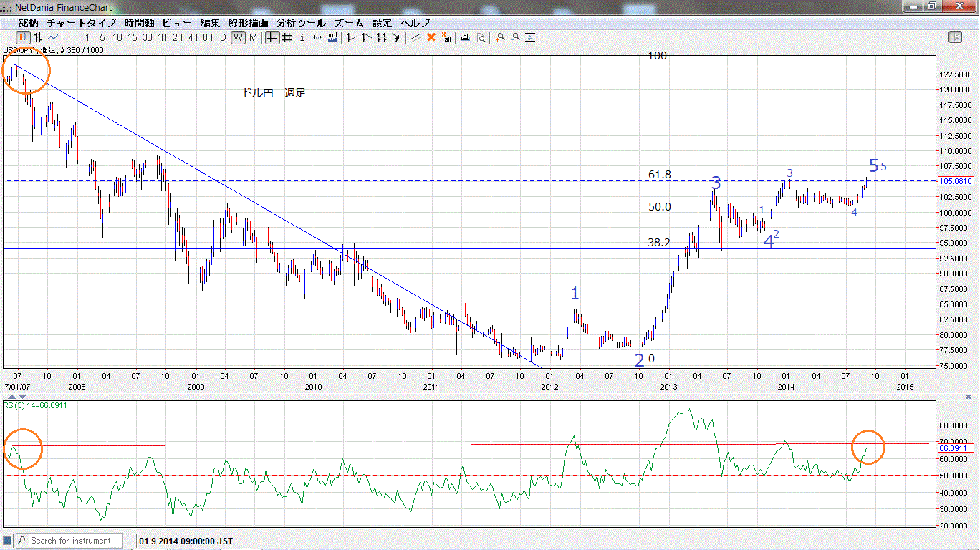Viewport: 980px width, 550px height.
Task: Switch to daily (D) timeframe
Action: click(x=223, y=37)
